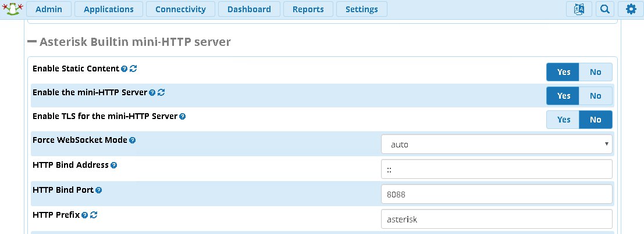Screen dimensions: 644x234
Task: Open the gear settings icon
Action: tap(631, 9)
